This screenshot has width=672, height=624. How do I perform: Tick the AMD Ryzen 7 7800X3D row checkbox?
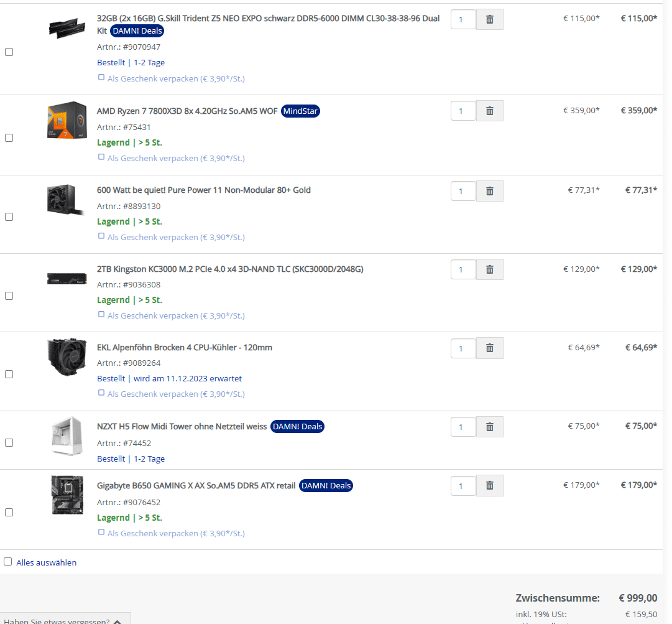coord(9,137)
